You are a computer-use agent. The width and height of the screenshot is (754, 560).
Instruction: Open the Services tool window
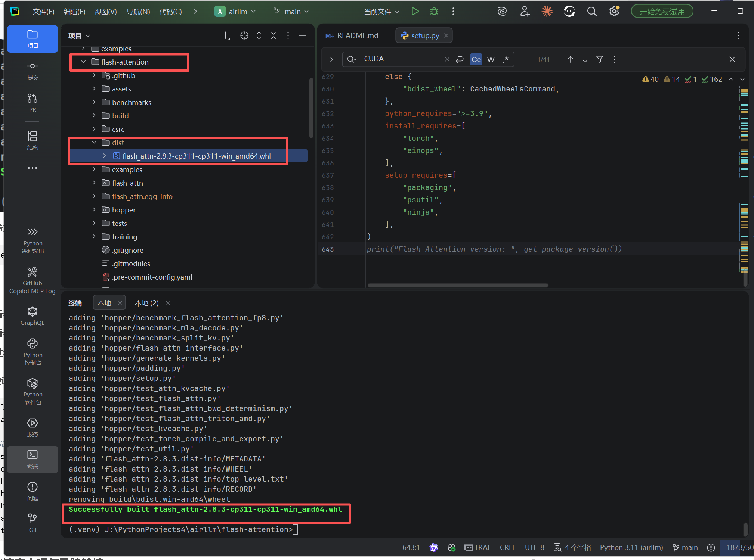click(33, 427)
